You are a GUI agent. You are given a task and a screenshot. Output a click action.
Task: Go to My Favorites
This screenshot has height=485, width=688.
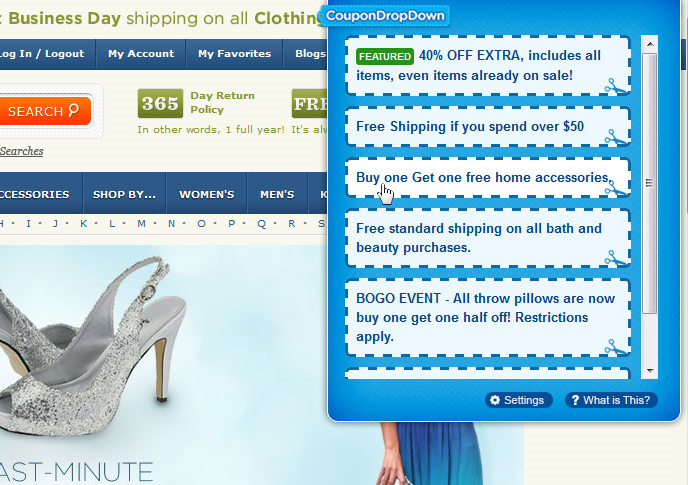[234, 54]
